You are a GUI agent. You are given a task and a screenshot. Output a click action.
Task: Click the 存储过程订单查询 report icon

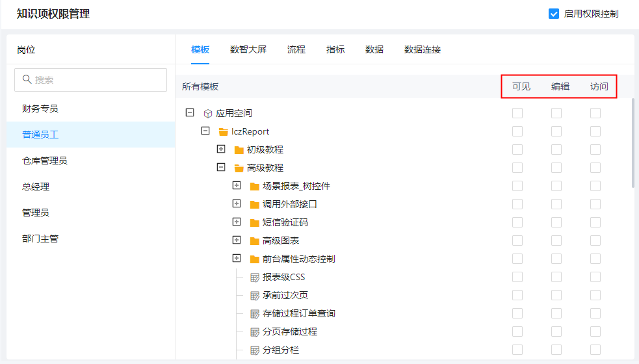[x=255, y=313]
